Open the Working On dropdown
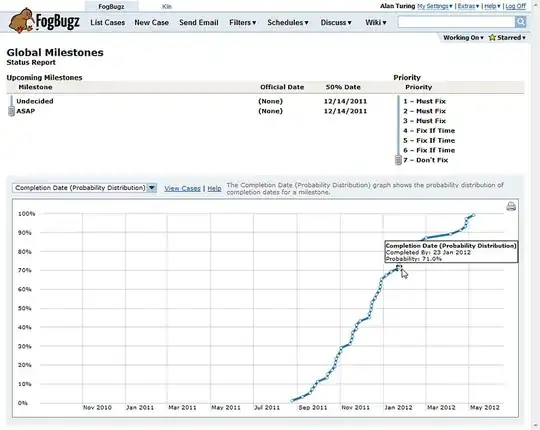This screenshot has width=540, height=430. [x=463, y=38]
